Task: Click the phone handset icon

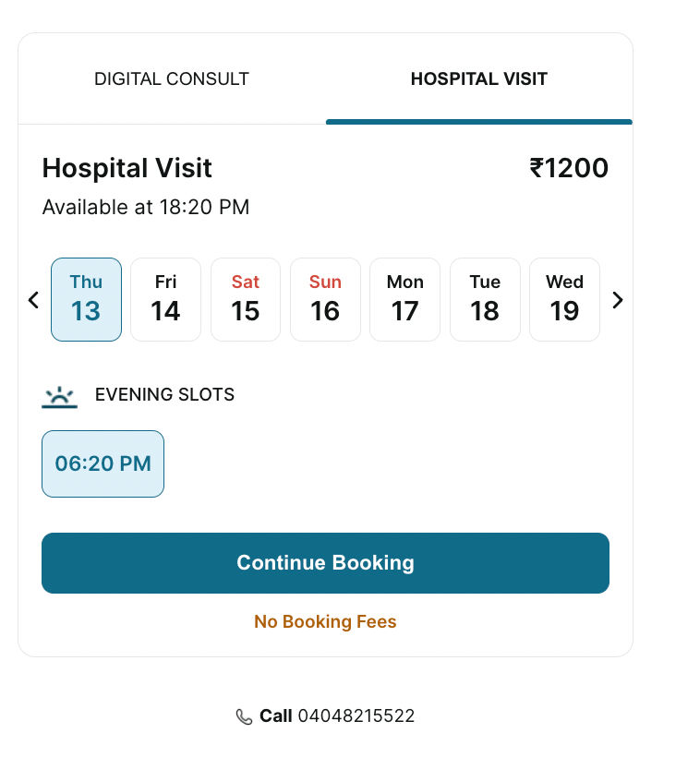Action: [244, 717]
